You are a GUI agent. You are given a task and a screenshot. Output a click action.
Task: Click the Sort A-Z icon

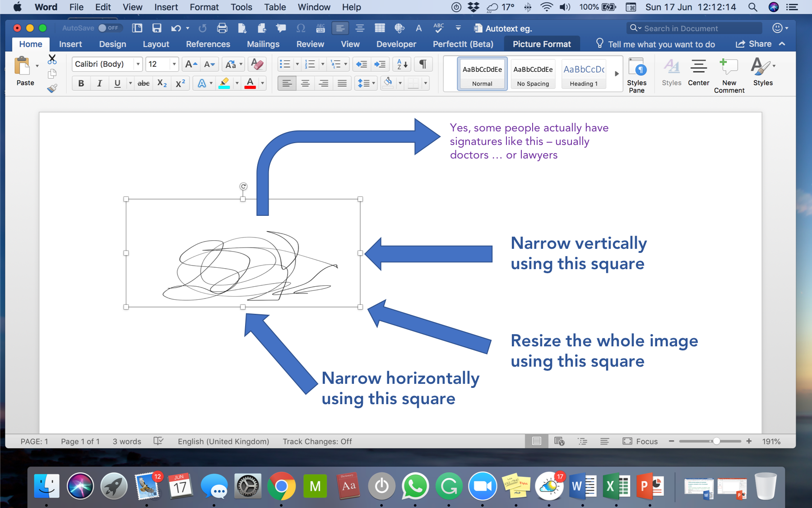click(x=402, y=64)
